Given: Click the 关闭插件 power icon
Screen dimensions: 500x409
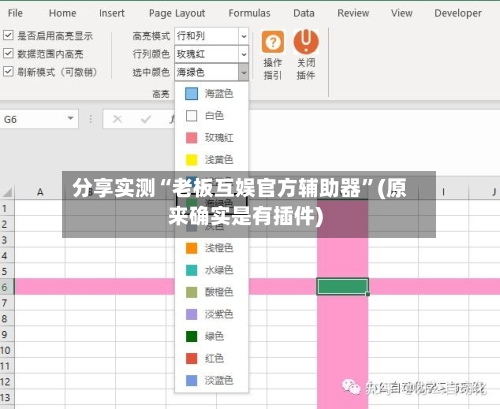Looking at the screenshot, I should (306, 42).
